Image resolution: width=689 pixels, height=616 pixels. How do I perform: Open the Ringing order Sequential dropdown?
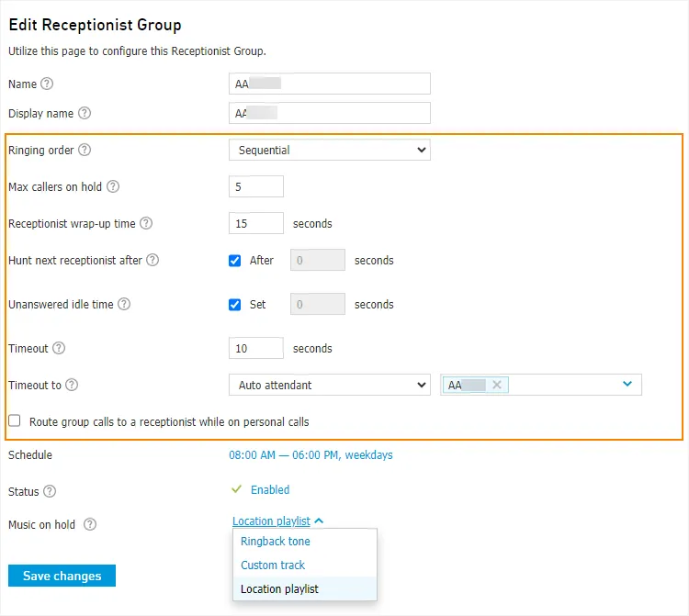click(x=330, y=150)
